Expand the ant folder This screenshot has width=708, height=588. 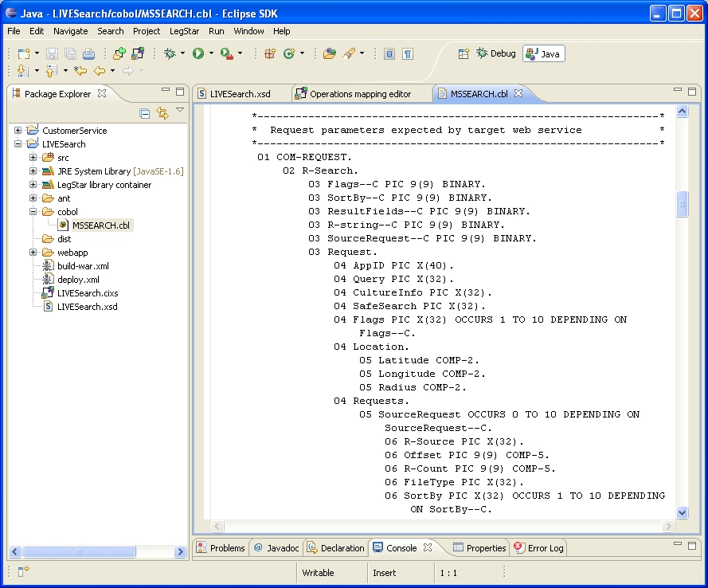33,198
